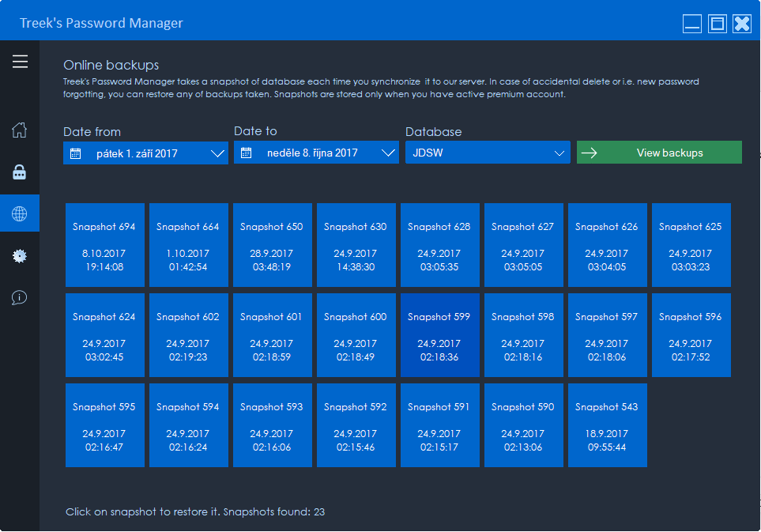Open the info speech bubble icon

click(20, 298)
